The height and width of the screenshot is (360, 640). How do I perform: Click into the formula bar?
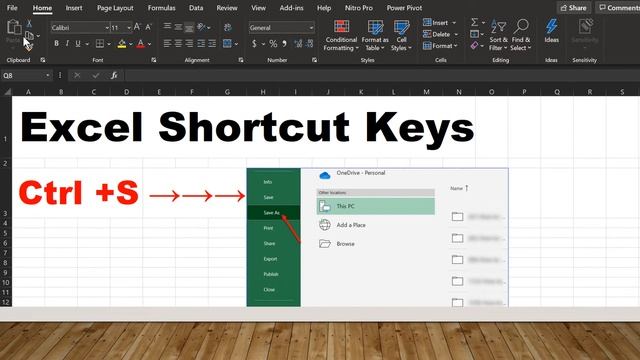[x=382, y=76]
